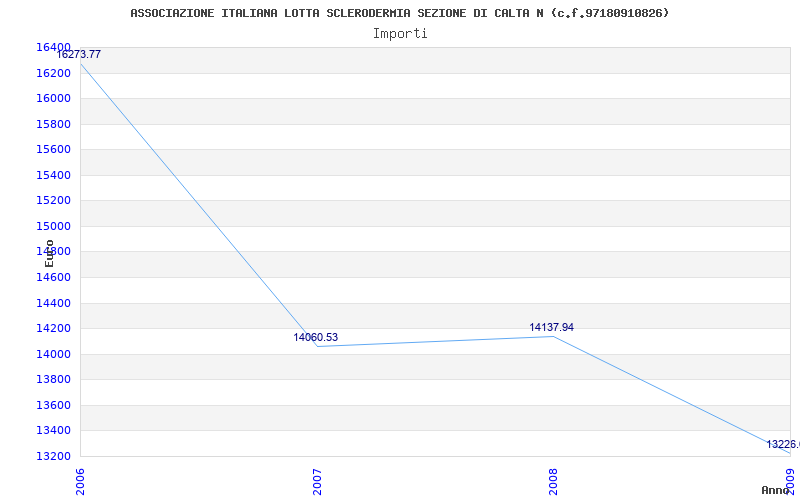Click the 15800 y-axis value

click(53, 124)
